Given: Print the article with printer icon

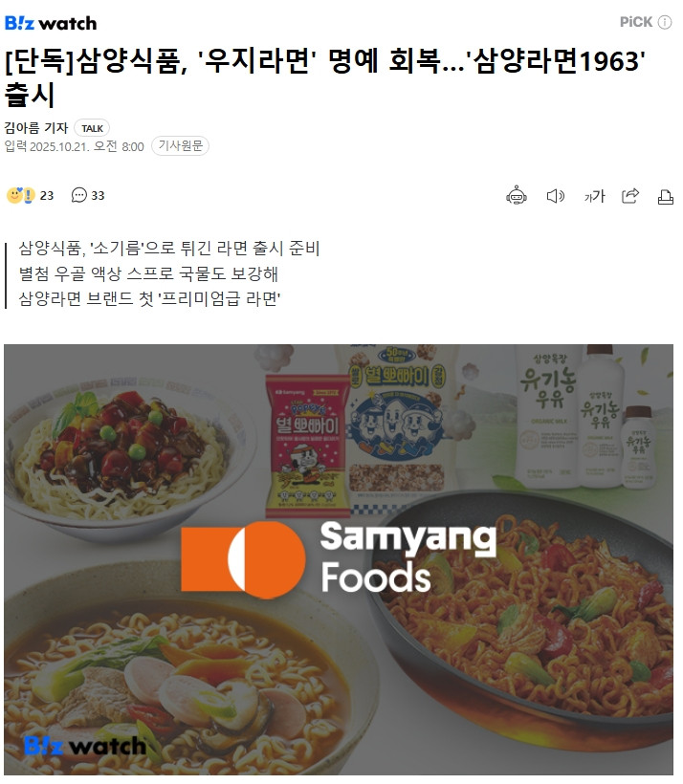Looking at the screenshot, I should (665, 197).
